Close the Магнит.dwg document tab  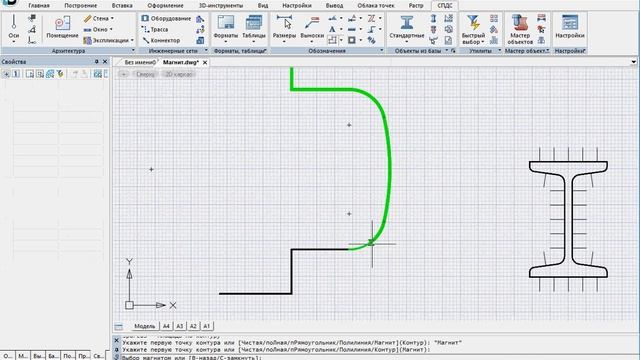(x=205, y=62)
